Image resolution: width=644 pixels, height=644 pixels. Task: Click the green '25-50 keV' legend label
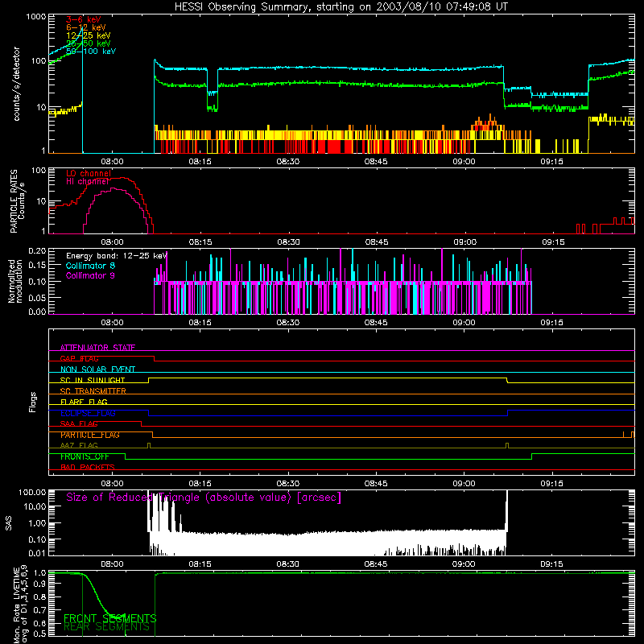(x=89, y=43)
